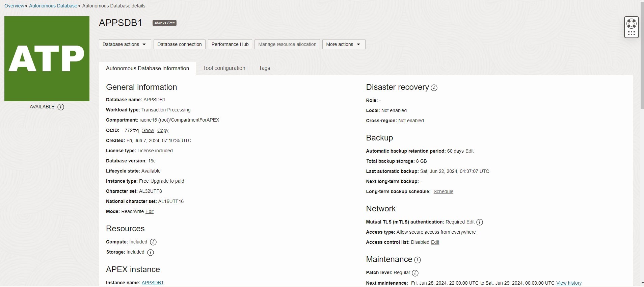Select the Transaction Processing workload value
Viewport: 644px width, 287px height.
coord(166,110)
